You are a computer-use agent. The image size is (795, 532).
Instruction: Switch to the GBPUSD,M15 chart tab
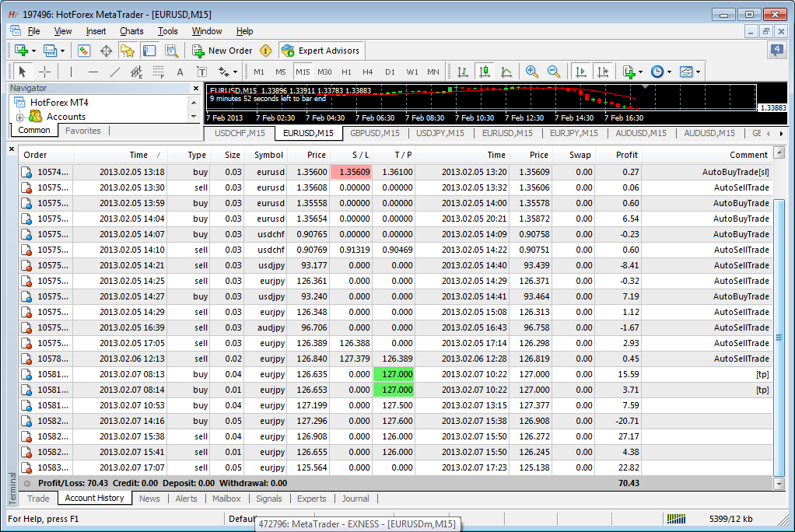(x=375, y=133)
